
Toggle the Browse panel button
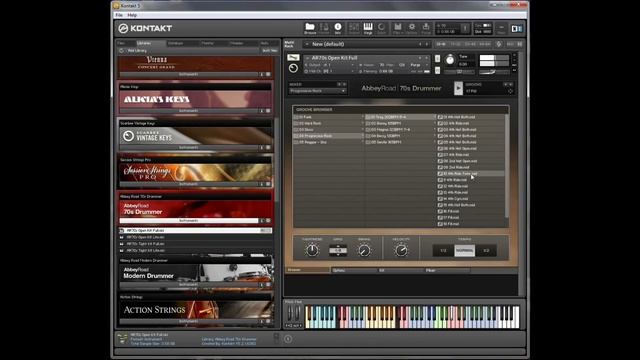[x=310, y=28]
